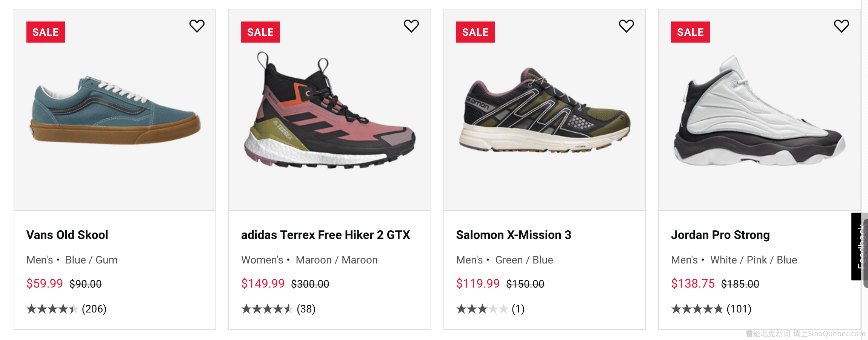The width and height of the screenshot is (868, 340).
Task: Favorite the Vans Old Skool with heart icon
Action: pos(197,26)
